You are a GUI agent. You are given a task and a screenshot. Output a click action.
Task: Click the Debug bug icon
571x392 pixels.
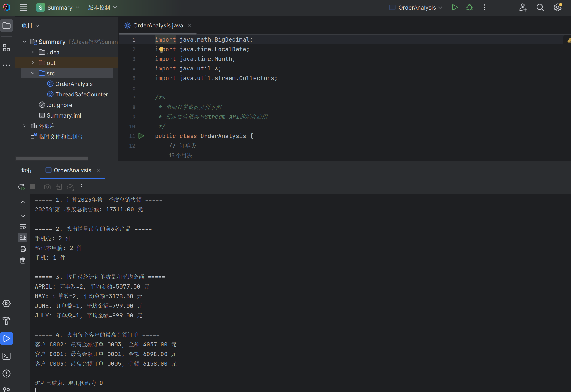470,8
